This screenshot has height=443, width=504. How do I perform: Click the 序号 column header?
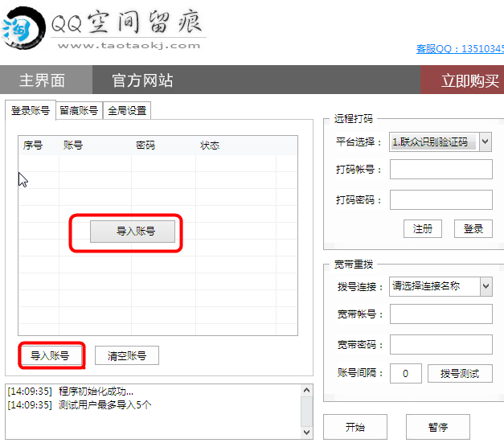33,146
